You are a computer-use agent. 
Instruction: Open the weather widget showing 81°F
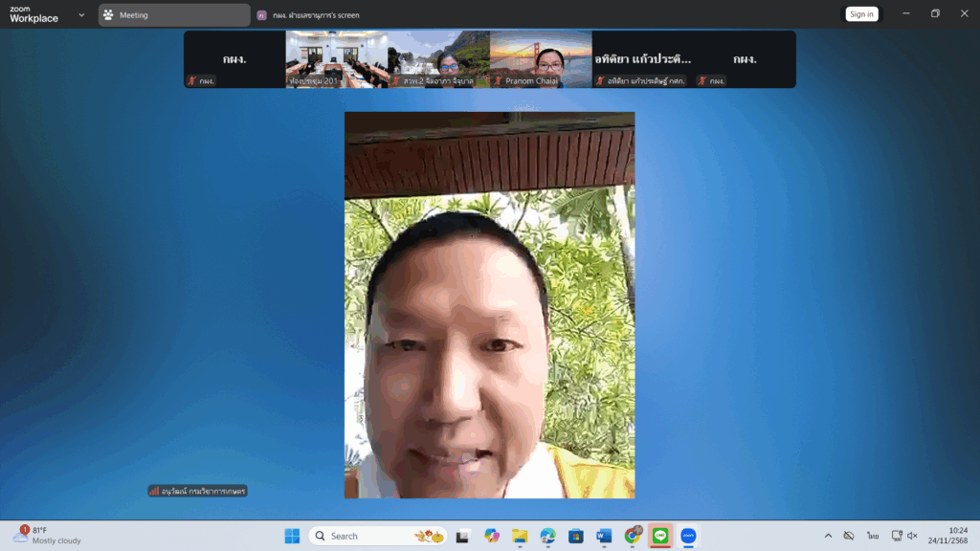[48, 536]
